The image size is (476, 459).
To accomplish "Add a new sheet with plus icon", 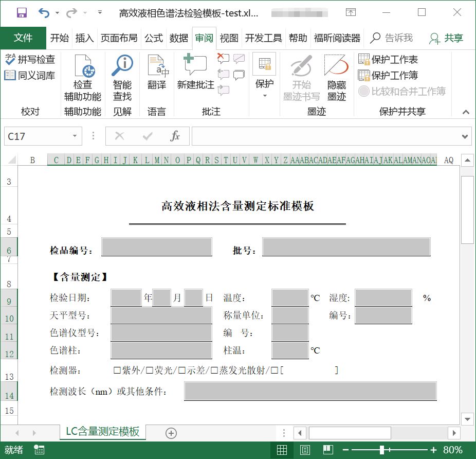I will (171, 433).
